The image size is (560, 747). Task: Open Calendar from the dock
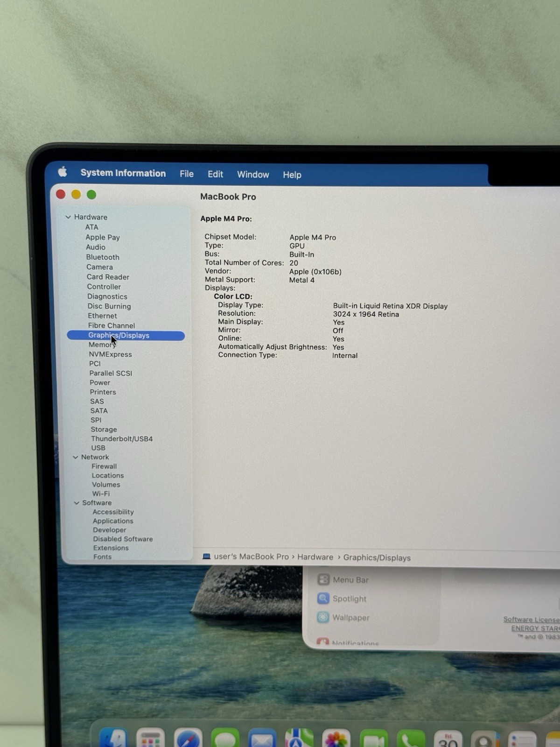(x=448, y=738)
